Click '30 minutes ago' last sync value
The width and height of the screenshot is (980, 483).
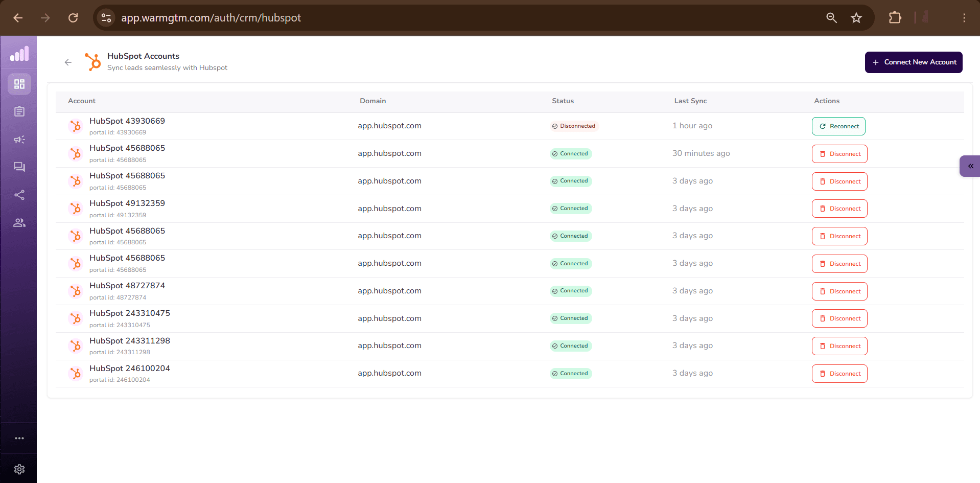pyautogui.click(x=701, y=153)
